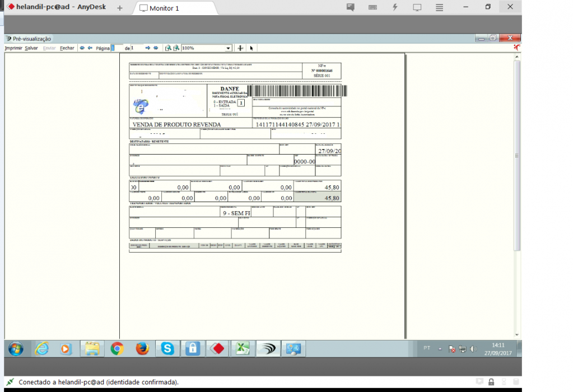Go to the last page
The image size is (573, 392).
pos(156,48)
